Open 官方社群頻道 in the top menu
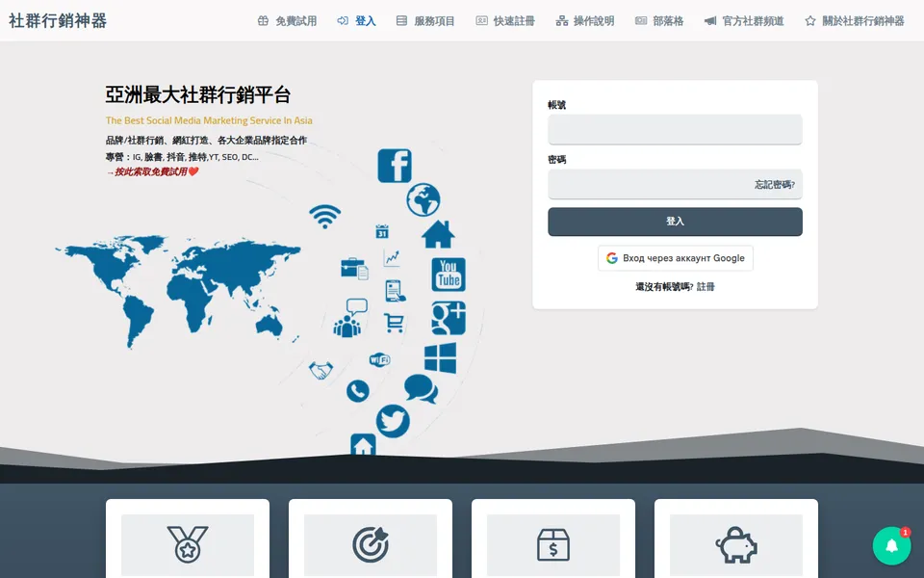Image resolution: width=924 pixels, height=578 pixels. click(744, 21)
